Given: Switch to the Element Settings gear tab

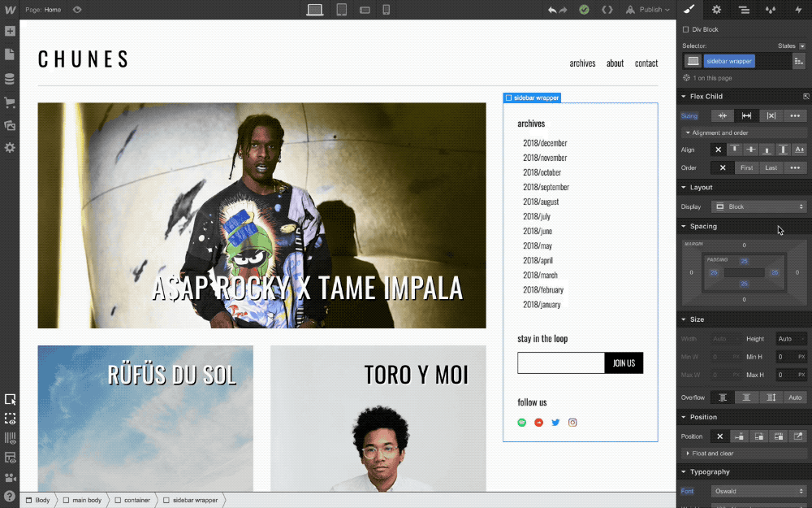Looking at the screenshot, I should click(x=717, y=9).
